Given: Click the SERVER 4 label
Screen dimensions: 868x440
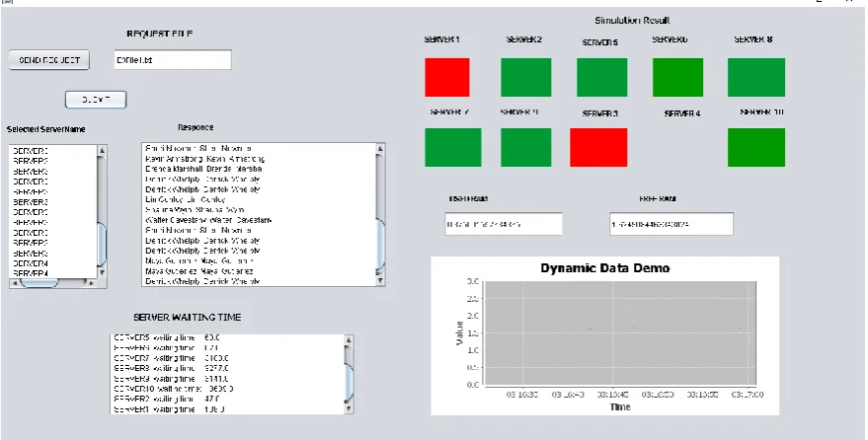Looking at the screenshot, I should coord(682,113).
